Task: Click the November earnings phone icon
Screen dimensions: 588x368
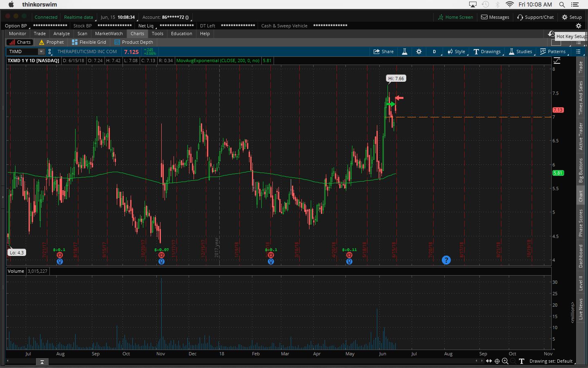Action: pyautogui.click(x=161, y=255)
